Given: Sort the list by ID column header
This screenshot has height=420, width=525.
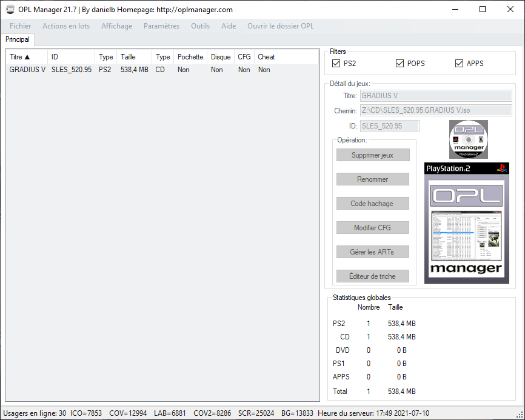Looking at the screenshot, I should tap(72, 57).
